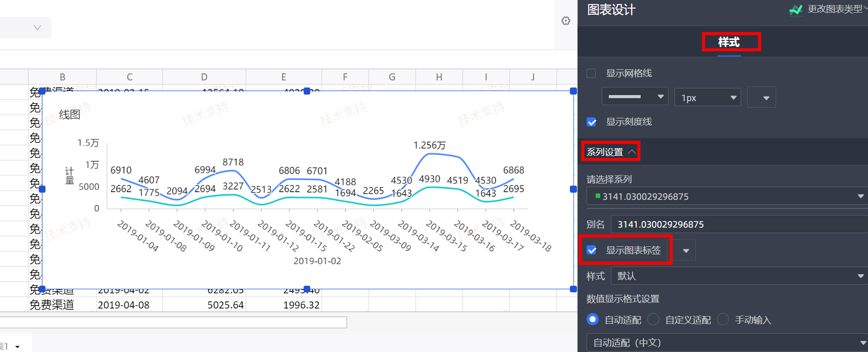This screenshot has height=352, width=868.
Task: Enable the 显示网格线 checkbox
Action: click(591, 73)
